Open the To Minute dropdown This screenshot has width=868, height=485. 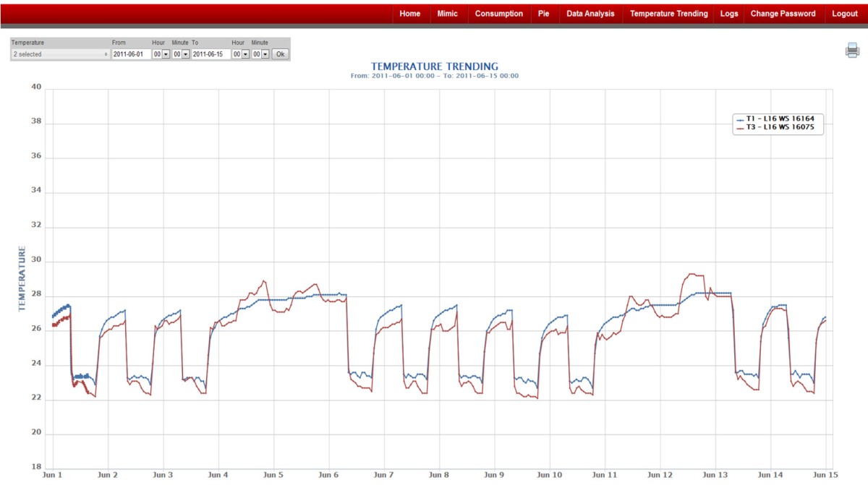click(260, 54)
